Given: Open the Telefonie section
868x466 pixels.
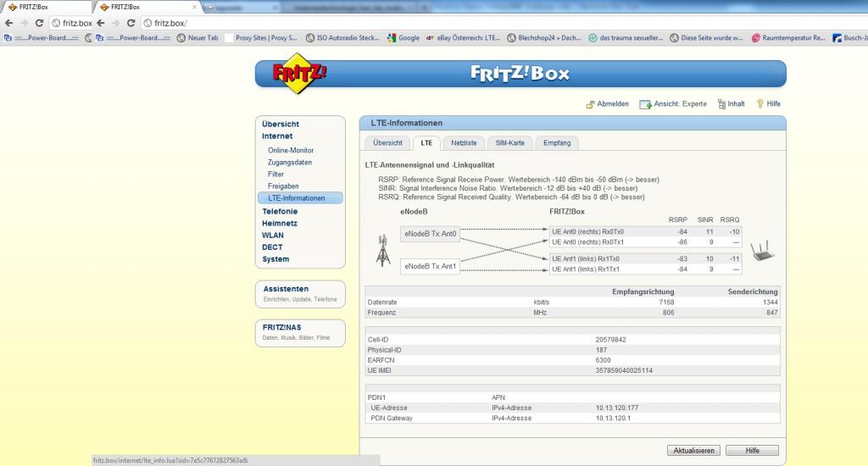Looking at the screenshot, I should [x=280, y=212].
